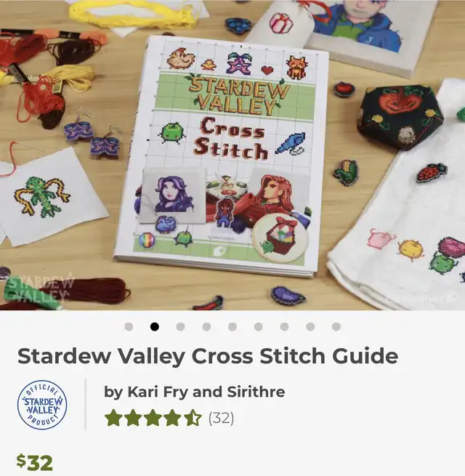
Task: Open the (32) reviews count
Action: (221, 419)
